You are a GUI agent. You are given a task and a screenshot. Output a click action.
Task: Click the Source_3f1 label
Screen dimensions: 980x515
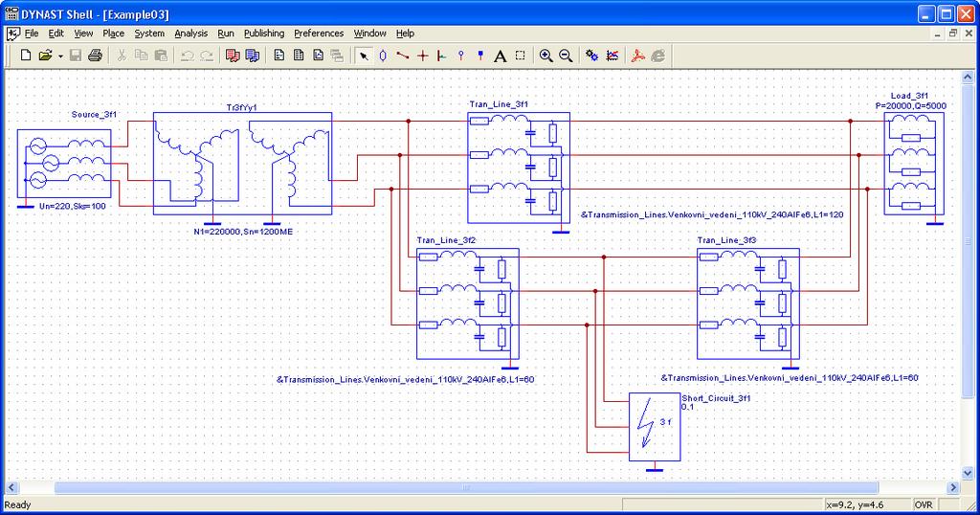point(94,114)
